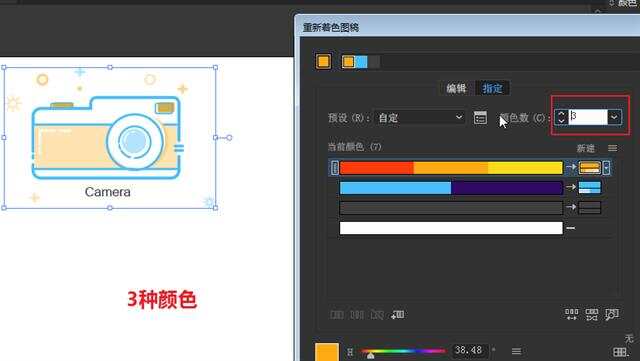The width and height of the screenshot is (640, 361).
Task: Click randomly change color order icon
Action: pos(571,314)
